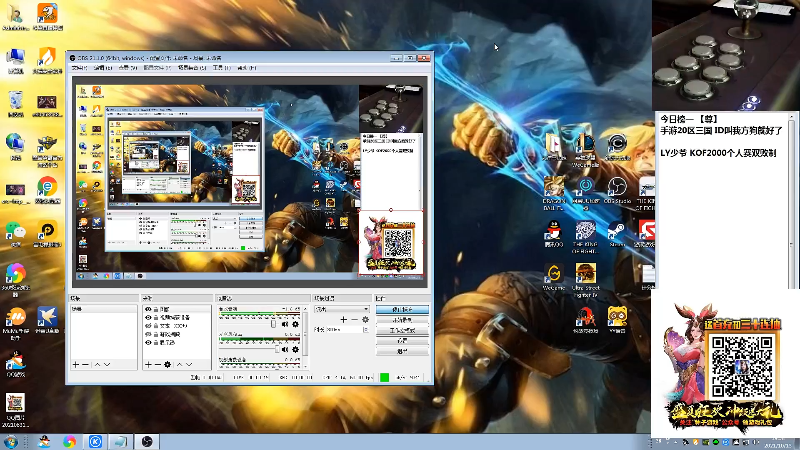Remove scene transition with minus icon
Image resolution: width=800 pixels, height=450 pixels.
354,319
